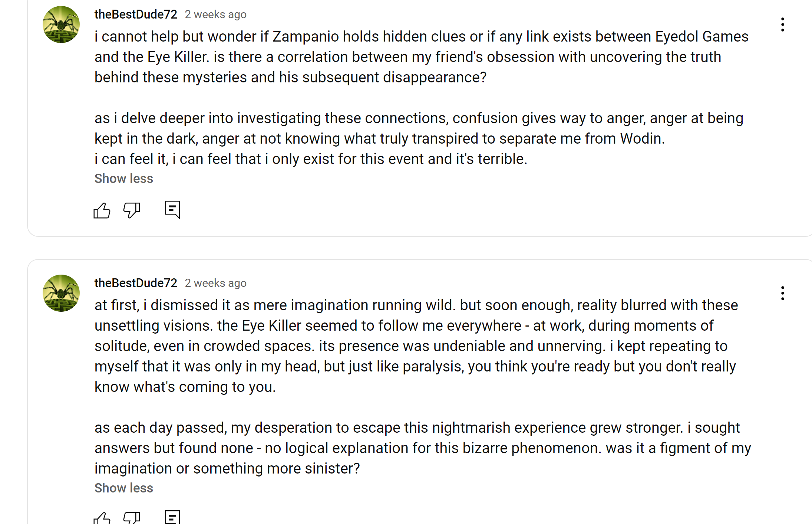Click the spider avatar on the first comment

(x=61, y=24)
